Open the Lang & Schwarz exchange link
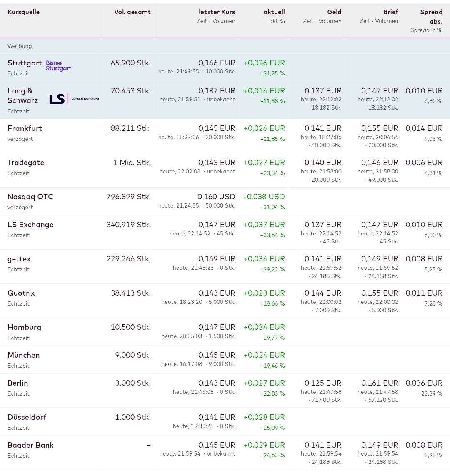The height and width of the screenshot is (476, 450). [23, 95]
